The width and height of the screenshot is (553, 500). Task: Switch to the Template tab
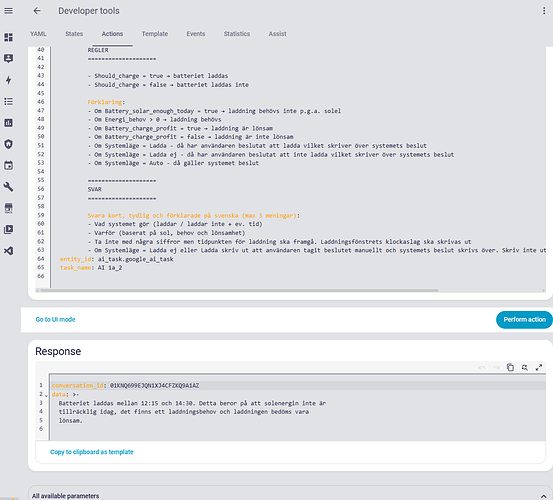[155, 34]
